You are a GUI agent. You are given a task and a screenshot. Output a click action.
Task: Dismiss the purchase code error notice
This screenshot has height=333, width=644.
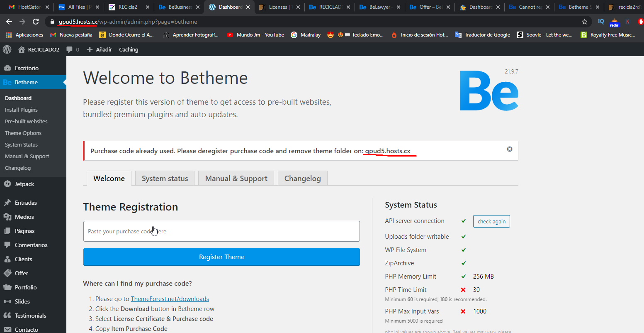(x=510, y=149)
